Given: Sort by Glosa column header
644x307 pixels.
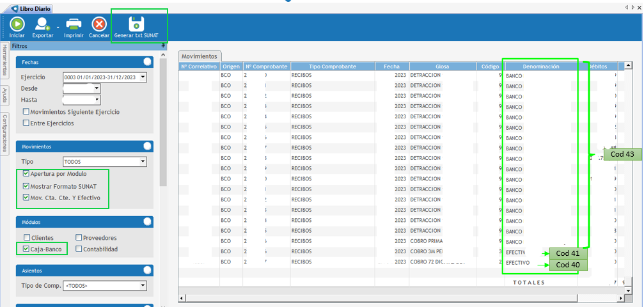Looking at the screenshot, I should point(443,67).
